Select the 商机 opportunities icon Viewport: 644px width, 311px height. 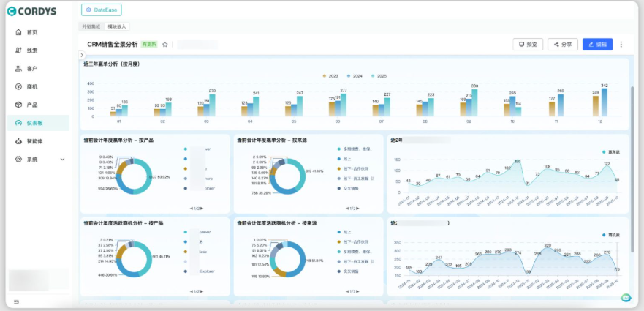(x=18, y=87)
